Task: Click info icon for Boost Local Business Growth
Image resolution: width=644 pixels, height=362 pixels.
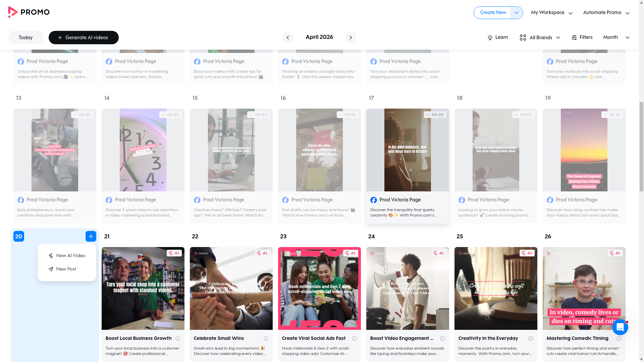Action: [178, 339]
